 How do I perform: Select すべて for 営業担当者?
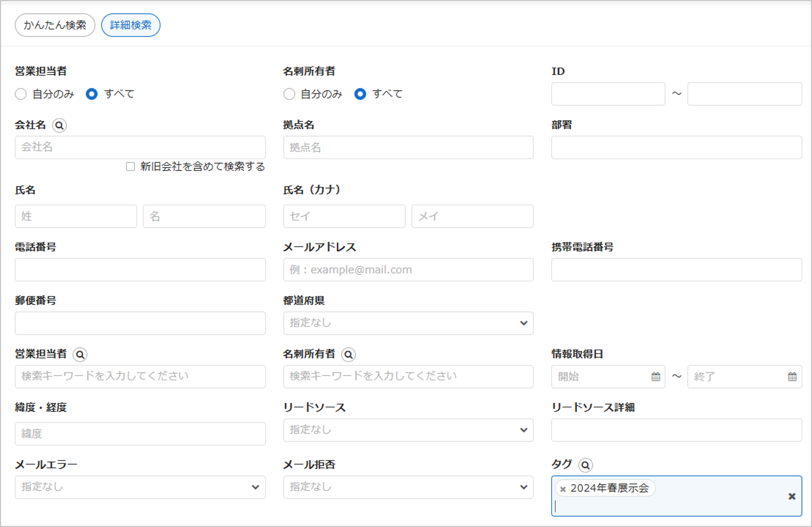pyautogui.click(x=92, y=94)
